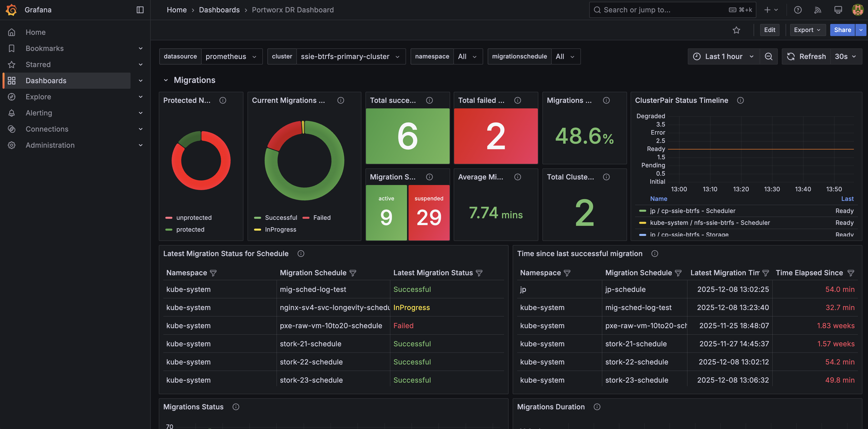Image resolution: width=868 pixels, height=429 pixels.
Task: Star this dashboard as a favorite
Action: tap(737, 30)
